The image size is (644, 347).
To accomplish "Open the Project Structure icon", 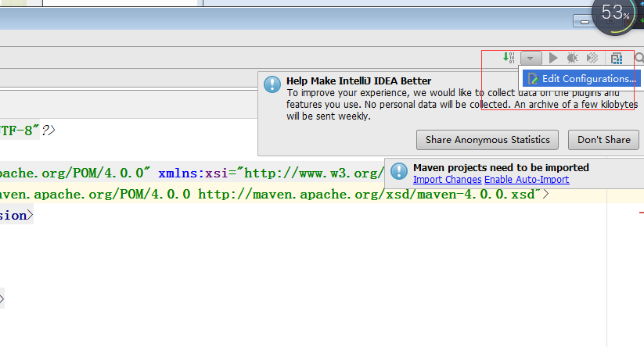I will tap(617, 59).
